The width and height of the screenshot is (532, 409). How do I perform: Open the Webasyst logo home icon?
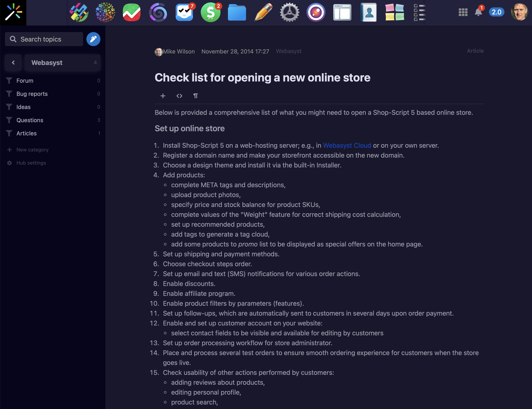coord(13,13)
